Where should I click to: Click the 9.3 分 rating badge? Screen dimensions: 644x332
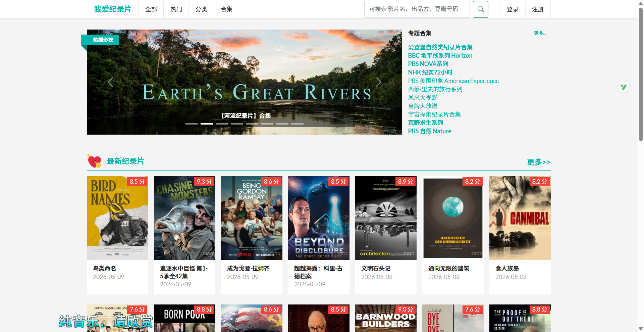point(204,182)
